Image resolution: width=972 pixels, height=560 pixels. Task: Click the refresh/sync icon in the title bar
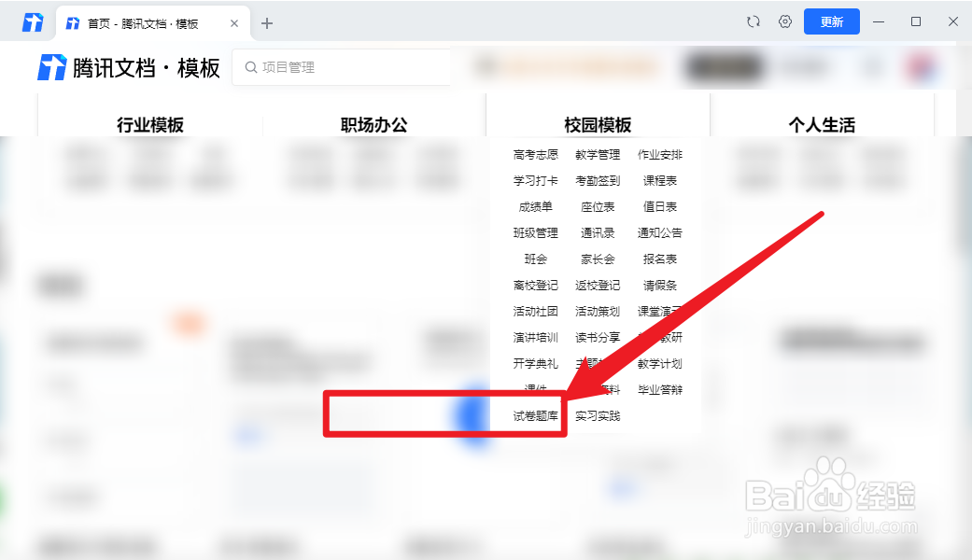coord(753,21)
